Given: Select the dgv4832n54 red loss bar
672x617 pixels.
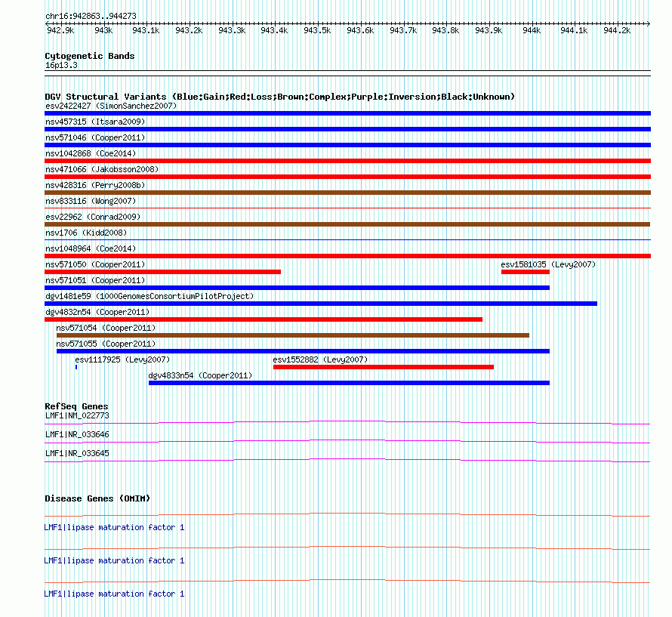Looking at the screenshot, I should pyautogui.click(x=264, y=319).
